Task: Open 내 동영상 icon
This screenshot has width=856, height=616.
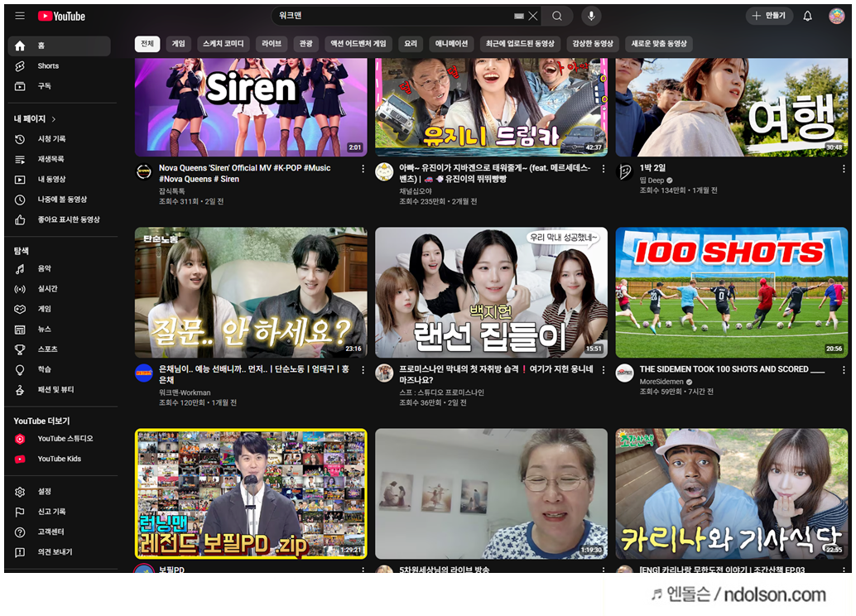Action: [20, 180]
